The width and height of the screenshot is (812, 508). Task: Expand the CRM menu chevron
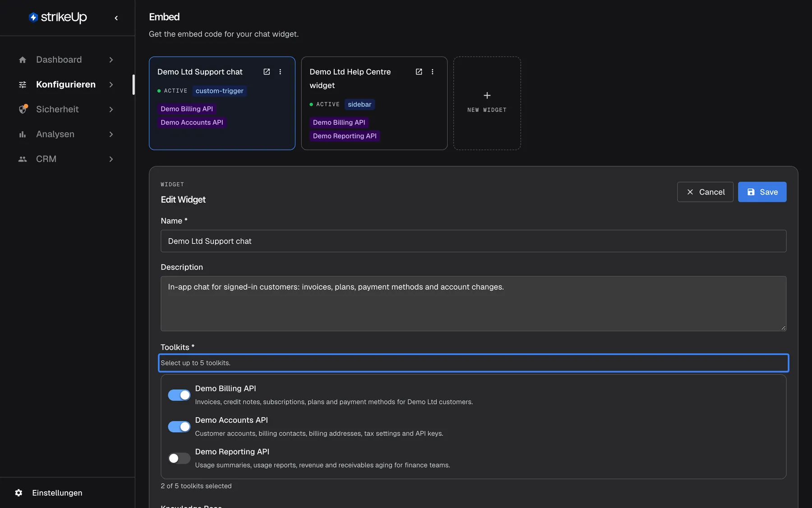(x=111, y=159)
